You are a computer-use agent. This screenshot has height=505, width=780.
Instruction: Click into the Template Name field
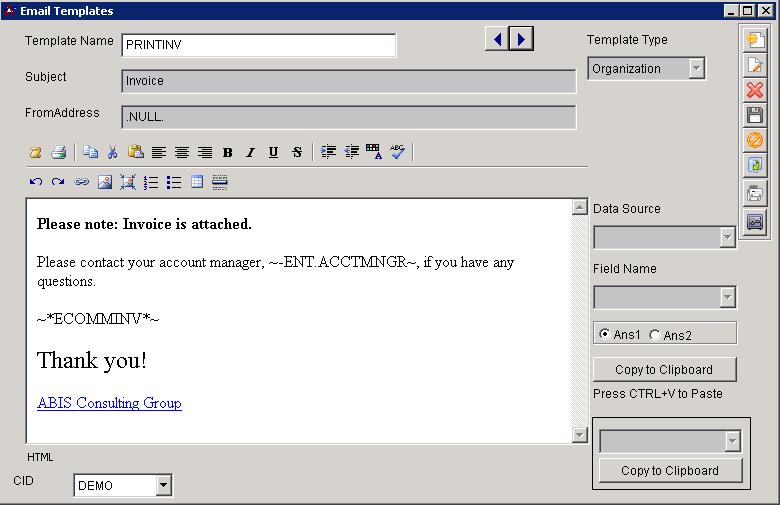coord(258,45)
